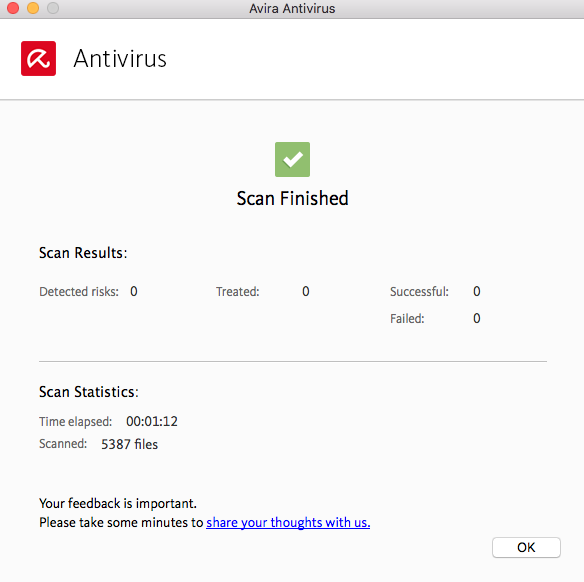Click the Antivirus header text
Viewport: 584px width, 582px height.
click(x=120, y=58)
